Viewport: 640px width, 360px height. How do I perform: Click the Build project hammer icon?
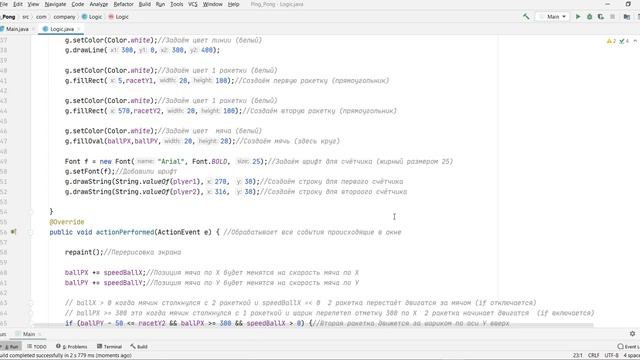526,17
